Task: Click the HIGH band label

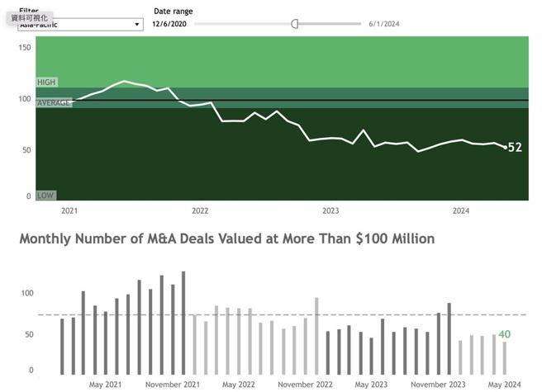Action: pyautogui.click(x=46, y=83)
